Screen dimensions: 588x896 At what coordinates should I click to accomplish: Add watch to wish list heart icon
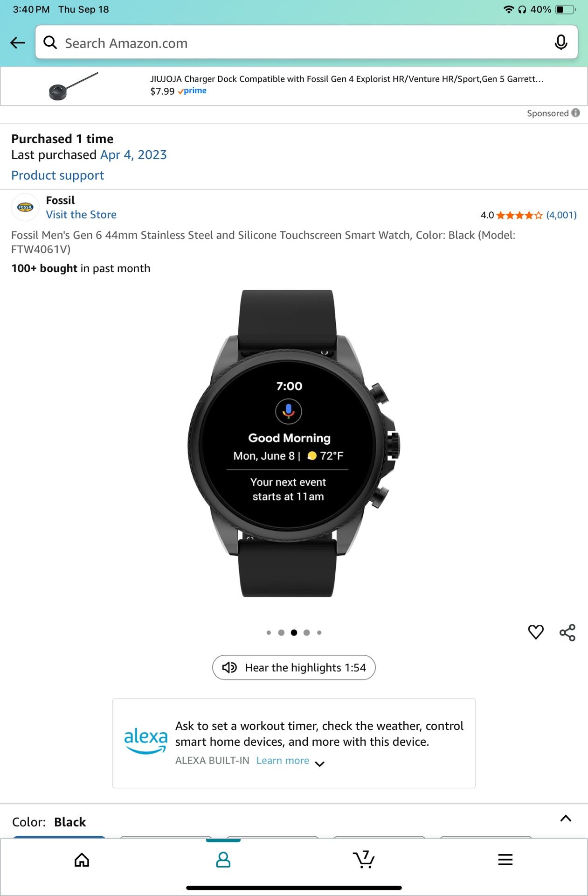click(536, 632)
